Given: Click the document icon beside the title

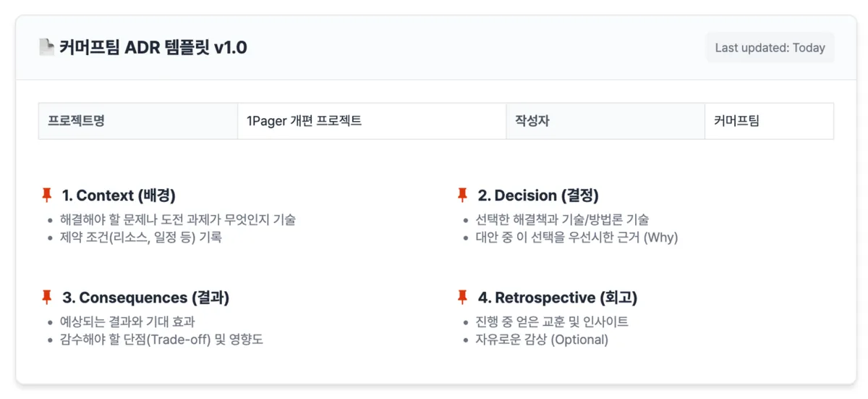Looking at the screenshot, I should 46,48.
